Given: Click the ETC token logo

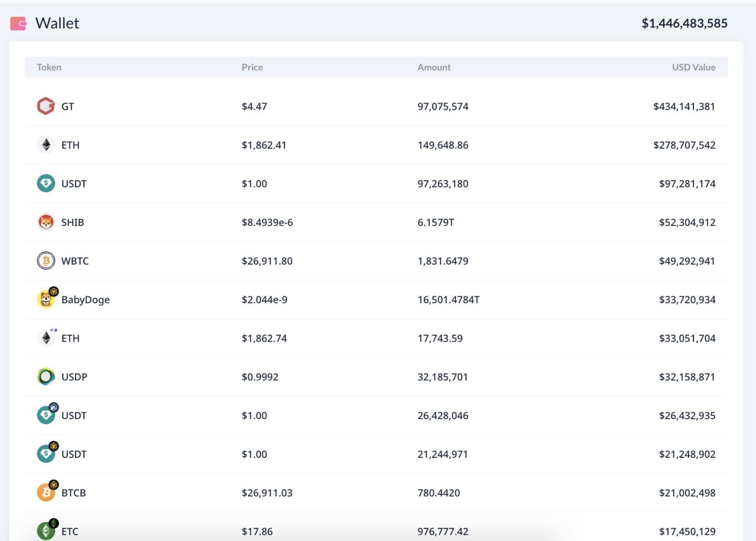Looking at the screenshot, I should [x=47, y=530].
